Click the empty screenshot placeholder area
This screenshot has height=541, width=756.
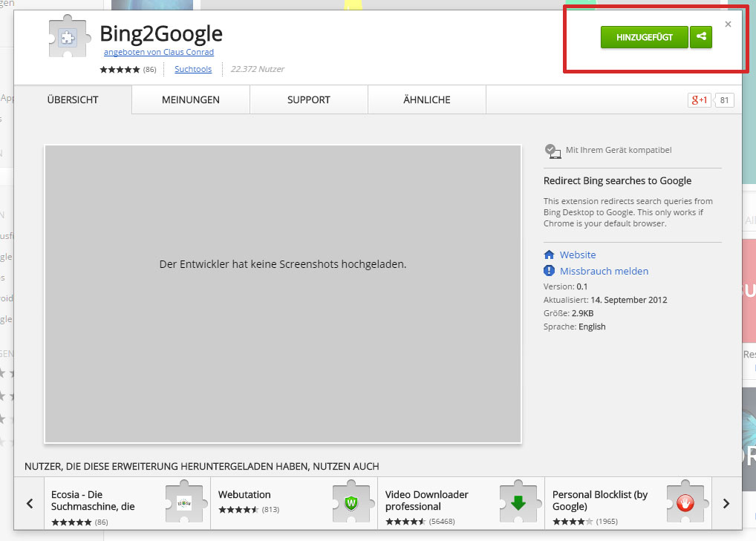(283, 294)
